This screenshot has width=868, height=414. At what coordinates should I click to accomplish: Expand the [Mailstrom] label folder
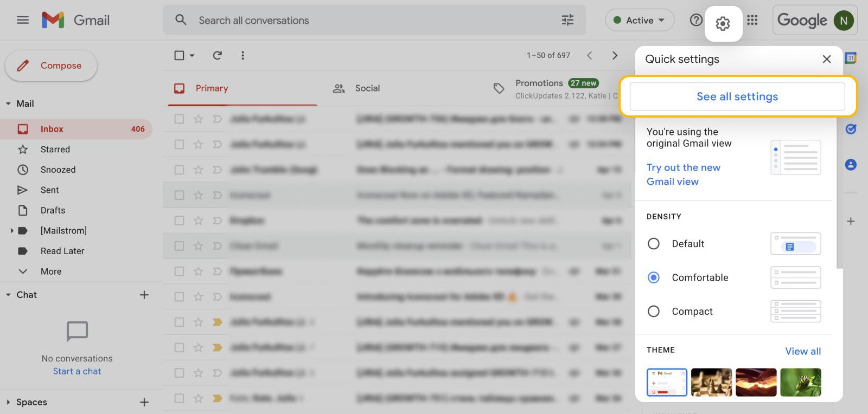tap(12, 231)
